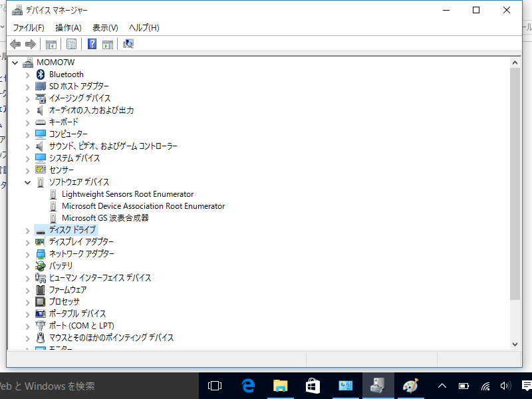Open Microsoft Edge from the taskbar

pos(248,386)
